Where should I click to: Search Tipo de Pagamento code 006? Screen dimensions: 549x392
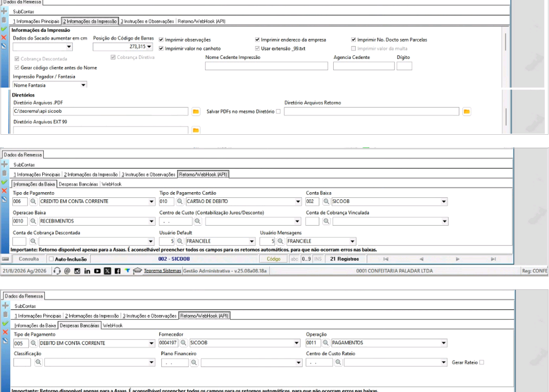click(33, 202)
